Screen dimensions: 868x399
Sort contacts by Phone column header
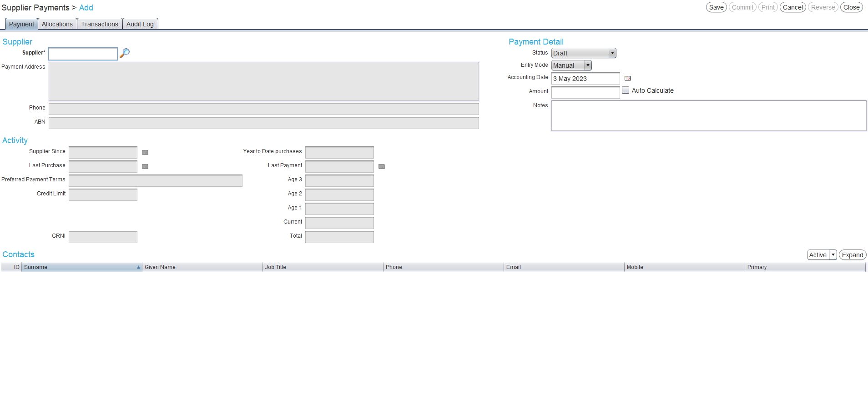444,267
